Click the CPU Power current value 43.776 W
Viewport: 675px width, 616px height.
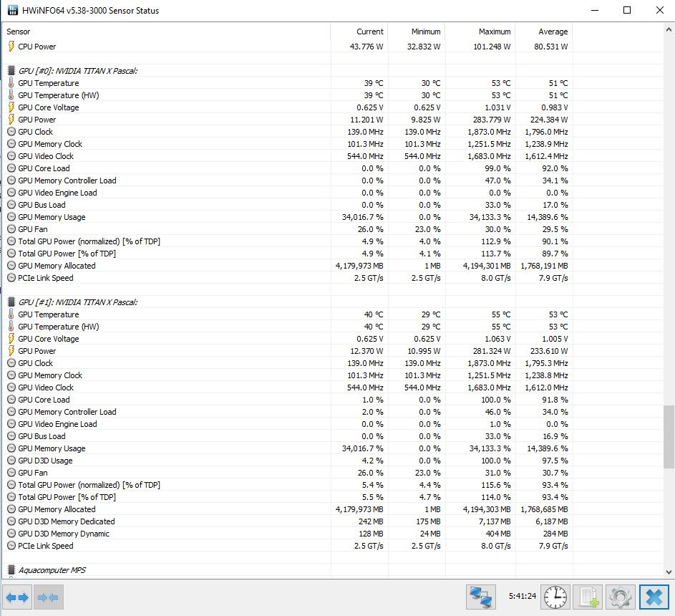(x=366, y=47)
